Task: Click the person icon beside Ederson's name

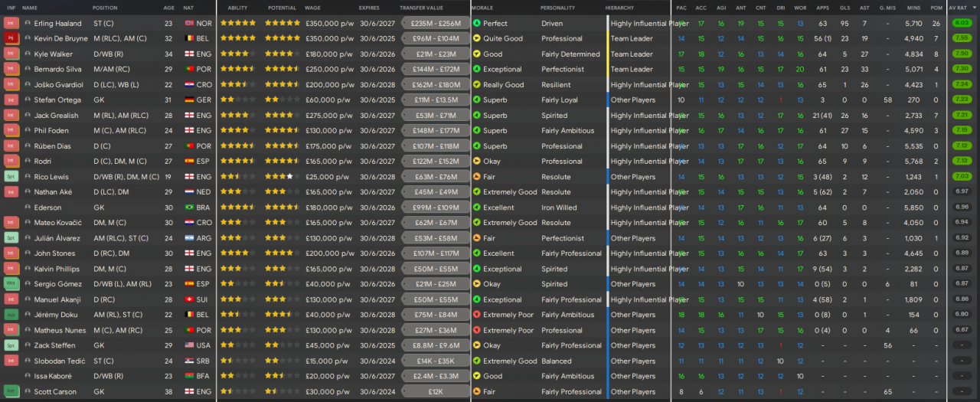Action: tap(28, 207)
